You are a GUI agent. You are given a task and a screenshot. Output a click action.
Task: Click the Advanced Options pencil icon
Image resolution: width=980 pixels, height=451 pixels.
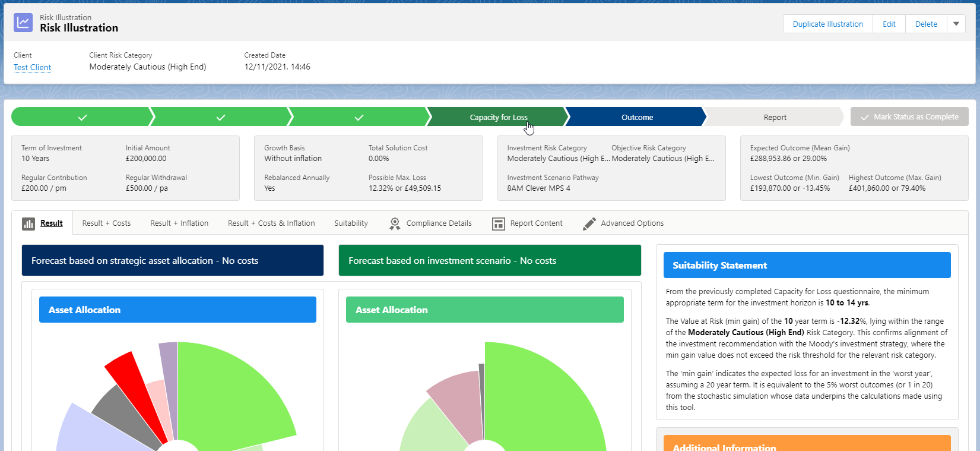click(x=589, y=223)
